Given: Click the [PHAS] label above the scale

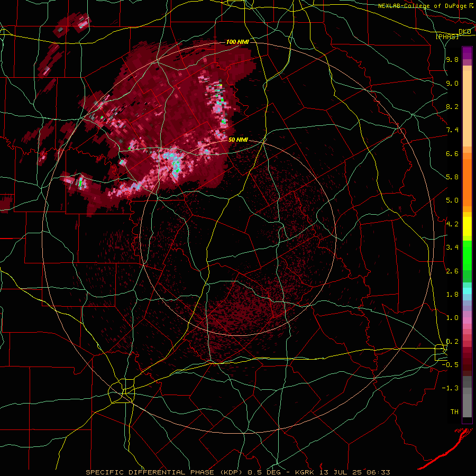Looking at the screenshot, I should (447, 36).
